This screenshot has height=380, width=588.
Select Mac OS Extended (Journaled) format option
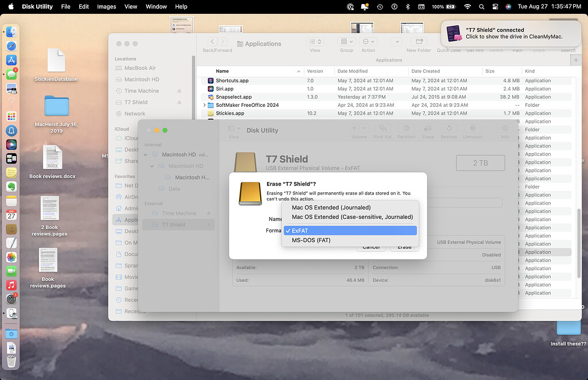click(x=331, y=207)
